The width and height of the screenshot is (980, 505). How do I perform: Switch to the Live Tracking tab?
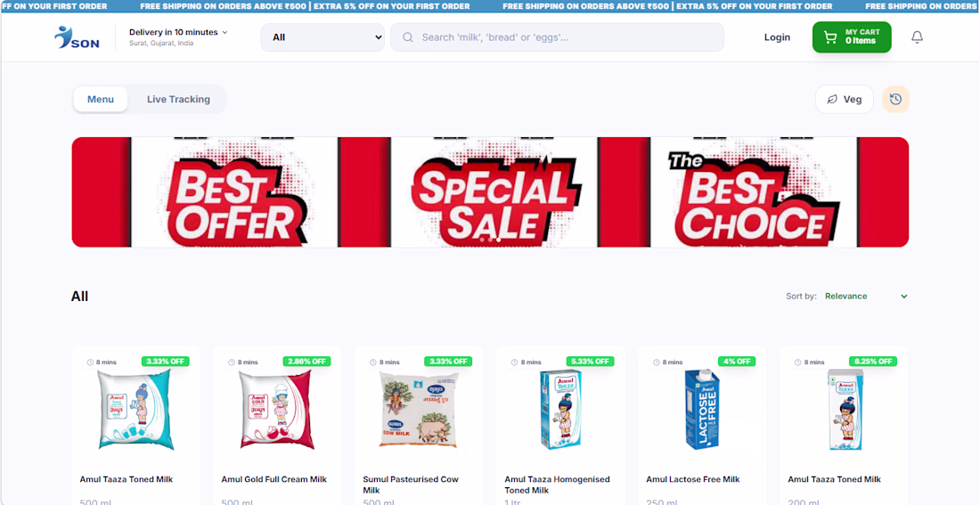[179, 100]
